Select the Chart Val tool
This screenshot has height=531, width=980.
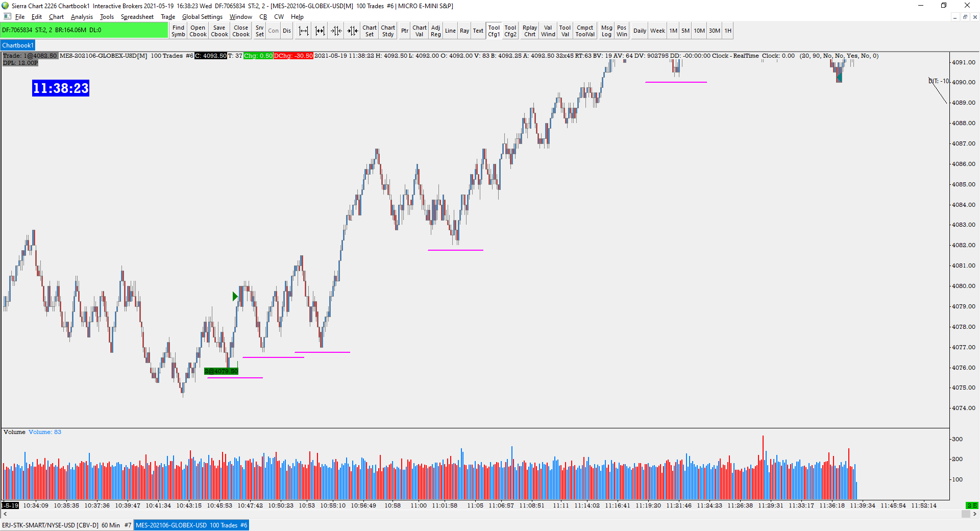click(x=420, y=31)
